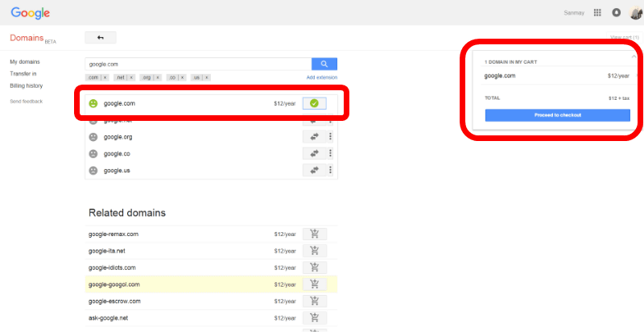Image resolution: width=644 pixels, height=332 pixels.
Task: Click the Related domains heading
Action: pos(127,213)
